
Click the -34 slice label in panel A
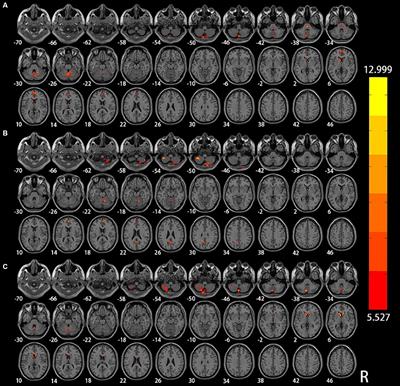[330, 43]
